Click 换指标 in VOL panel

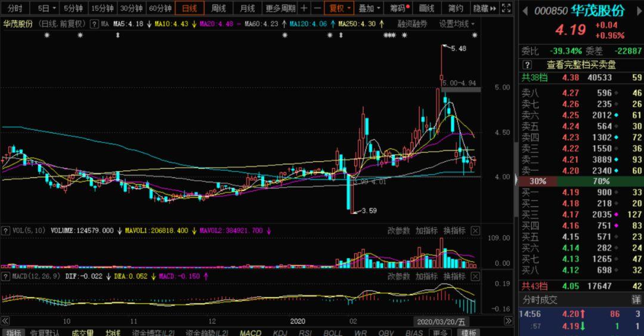click(454, 231)
